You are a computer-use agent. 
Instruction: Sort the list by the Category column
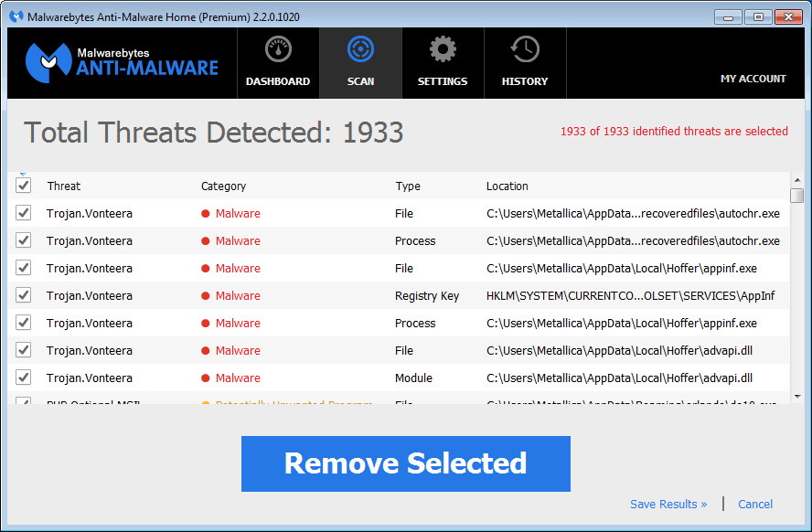[x=223, y=186]
